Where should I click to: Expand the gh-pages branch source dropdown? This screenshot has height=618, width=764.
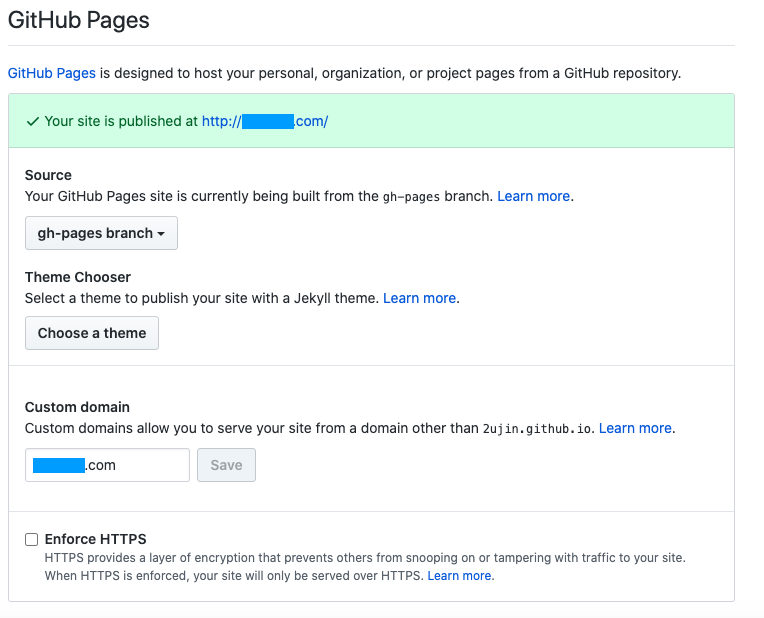101,233
